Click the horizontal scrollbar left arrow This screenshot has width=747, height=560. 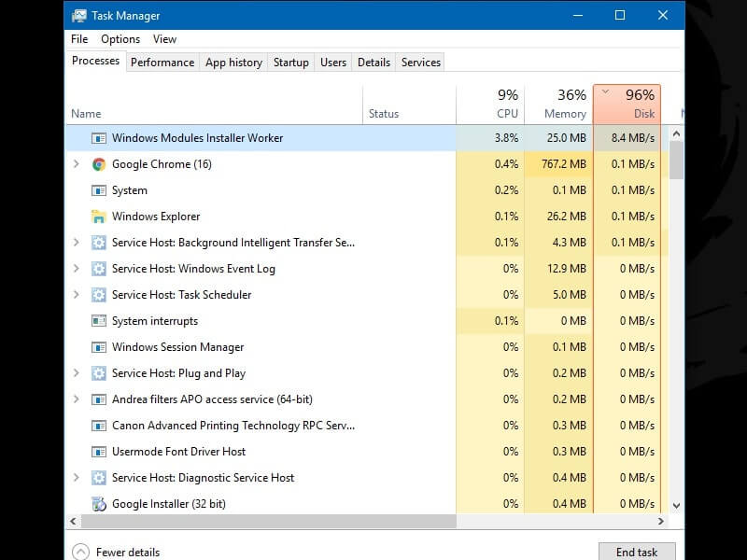pyautogui.click(x=74, y=522)
